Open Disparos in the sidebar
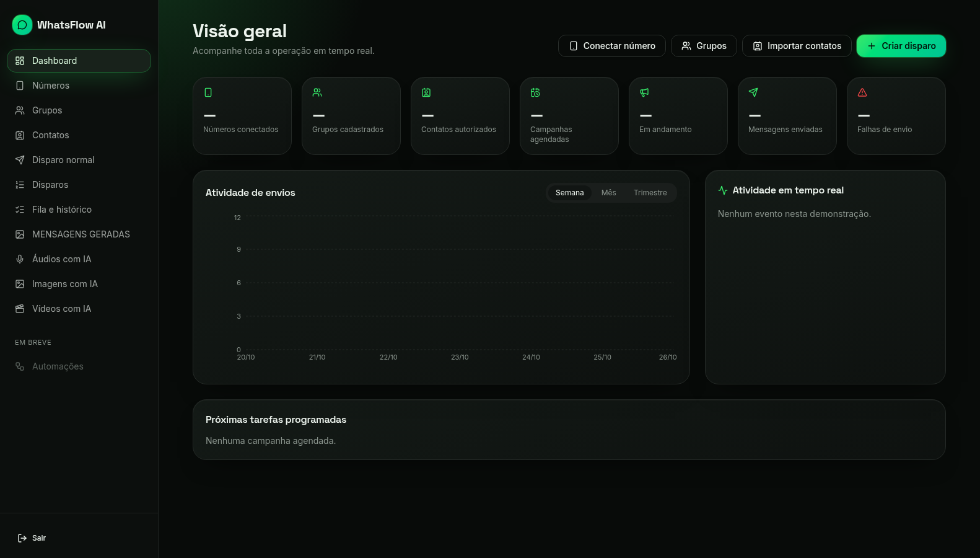 (79, 185)
